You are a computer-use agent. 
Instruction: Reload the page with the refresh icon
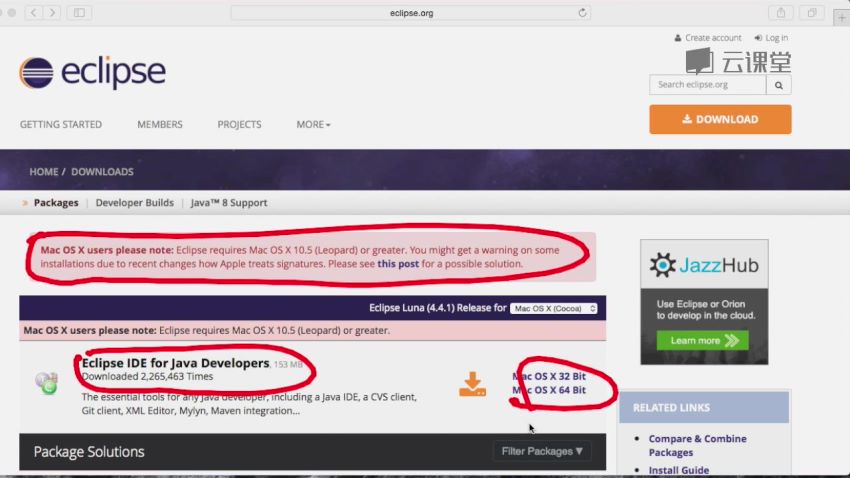pyautogui.click(x=582, y=12)
